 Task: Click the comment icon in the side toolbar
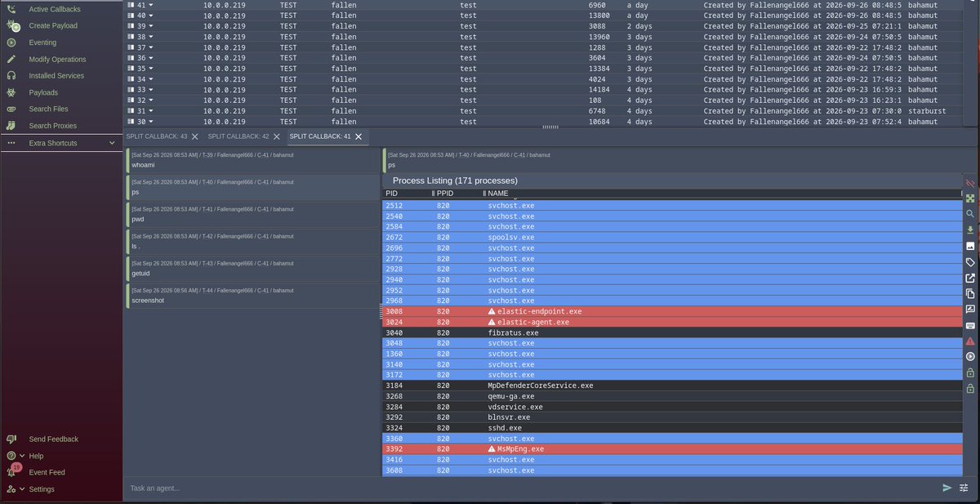click(x=970, y=310)
